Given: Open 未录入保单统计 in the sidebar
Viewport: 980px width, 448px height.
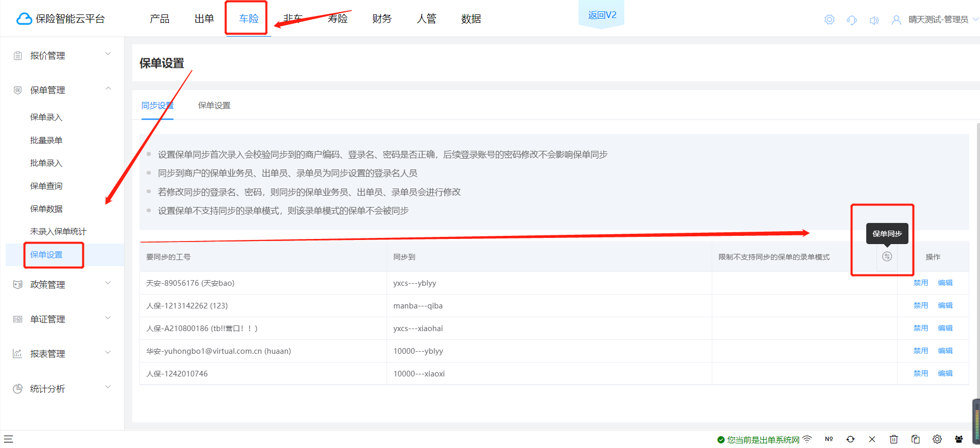Looking at the screenshot, I should tap(58, 232).
